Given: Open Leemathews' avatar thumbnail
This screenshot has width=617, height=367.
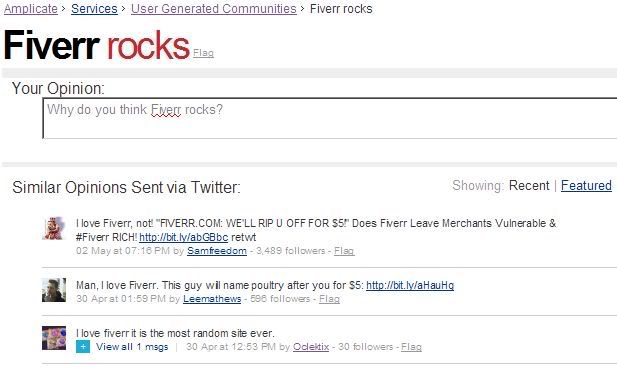Looking at the screenshot, I should (x=54, y=290).
